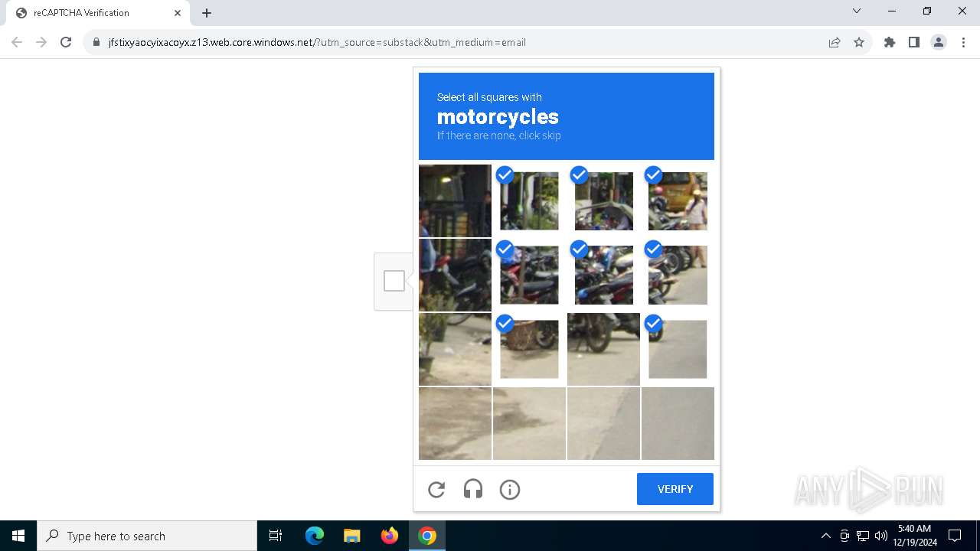Select the bottom-row, second-column pavement tile
Viewport: 980px width, 551px height.
(529, 423)
